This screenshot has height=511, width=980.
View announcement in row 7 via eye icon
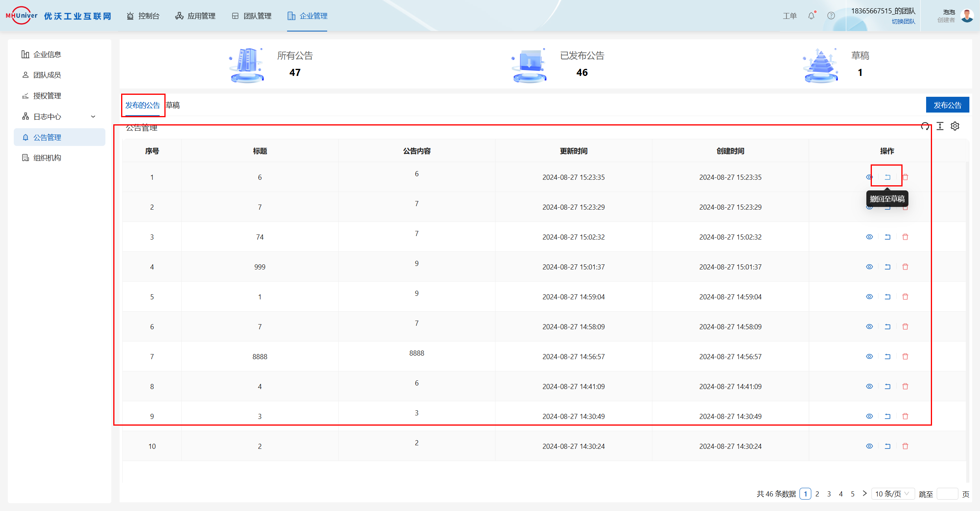[869, 356]
